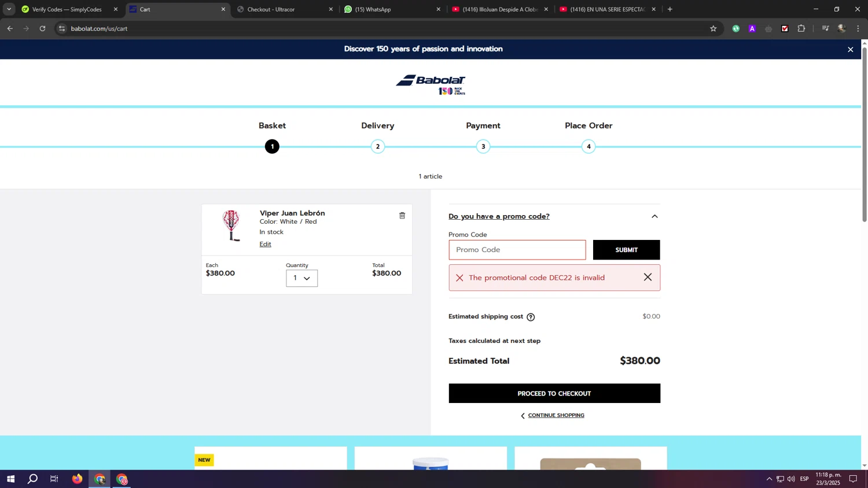Open shipping cost help question mark icon
This screenshot has height=488, width=868.
pyautogui.click(x=531, y=317)
